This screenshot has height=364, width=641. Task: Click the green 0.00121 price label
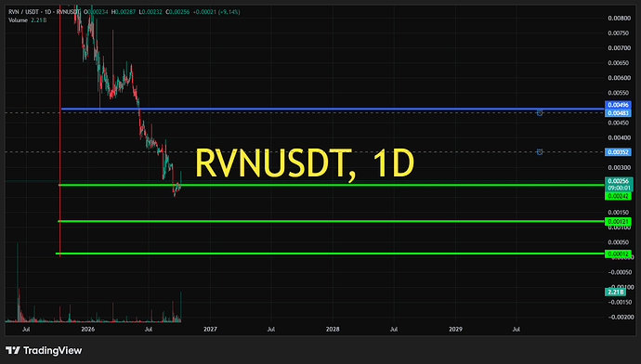point(618,221)
